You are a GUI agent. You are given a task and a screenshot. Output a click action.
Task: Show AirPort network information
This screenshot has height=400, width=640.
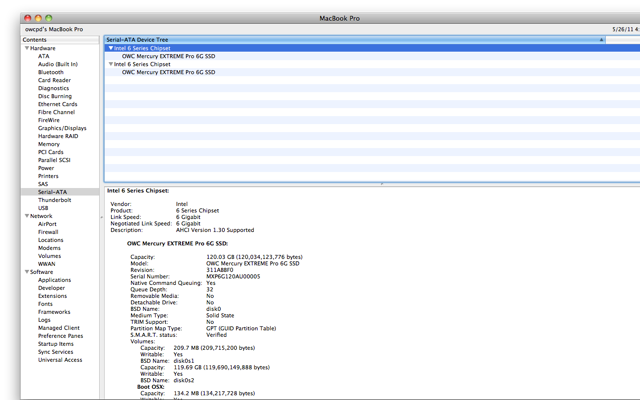[x=48, y=224]
